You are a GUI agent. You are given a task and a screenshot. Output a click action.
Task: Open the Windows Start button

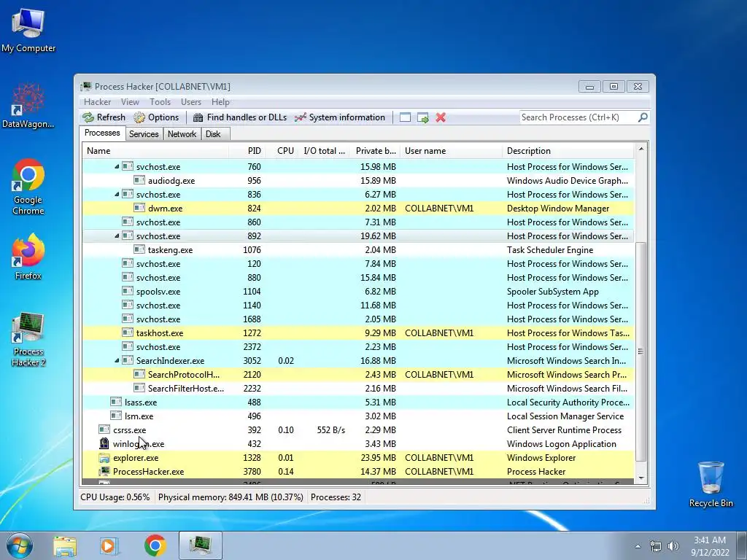(x=20, y=545)
